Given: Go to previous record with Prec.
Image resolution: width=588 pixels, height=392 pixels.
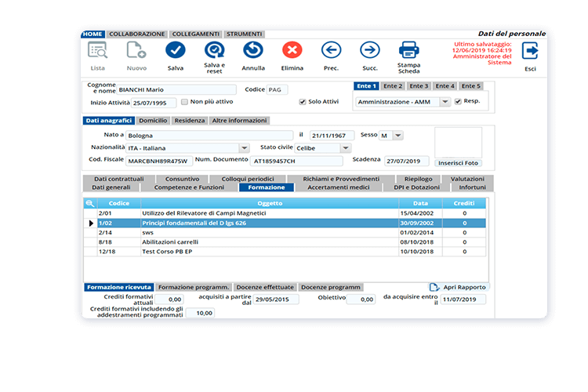Looking at the screenshot, I should (x=331, y=50).
